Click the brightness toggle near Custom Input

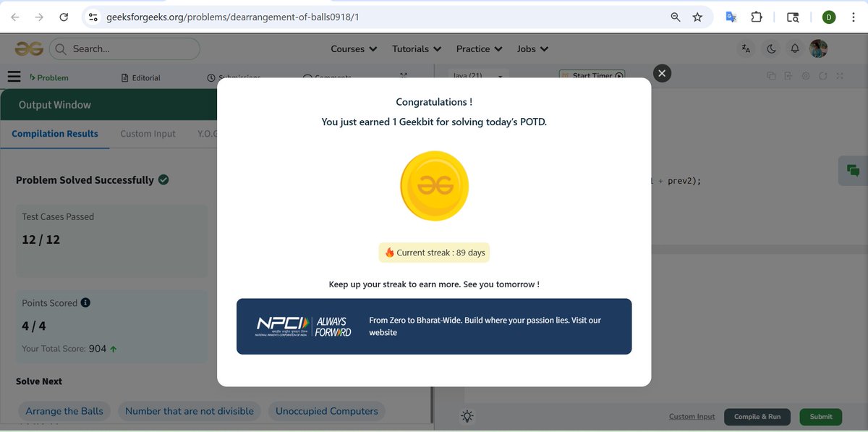[x=467, y=416]
